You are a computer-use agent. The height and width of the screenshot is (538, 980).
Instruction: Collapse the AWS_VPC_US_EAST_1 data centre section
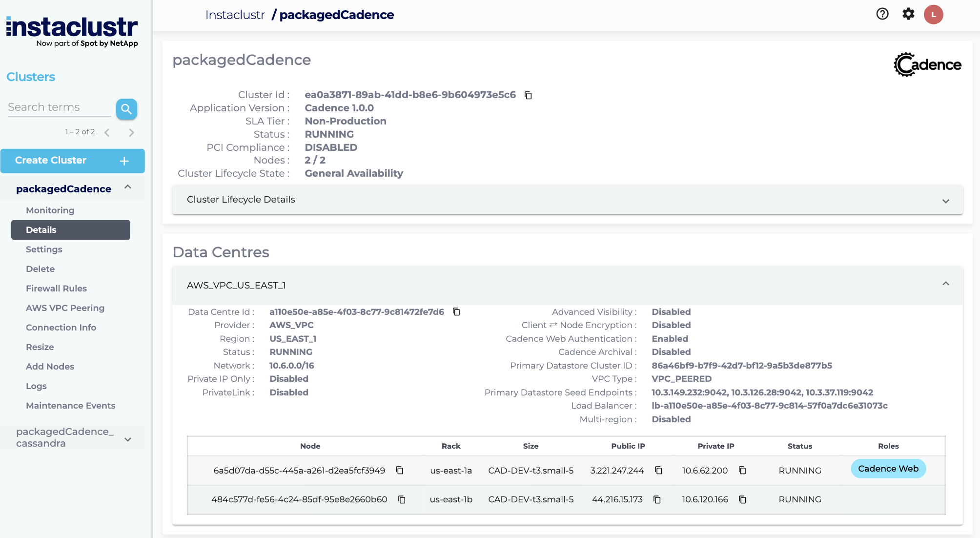tap(945, 285)
